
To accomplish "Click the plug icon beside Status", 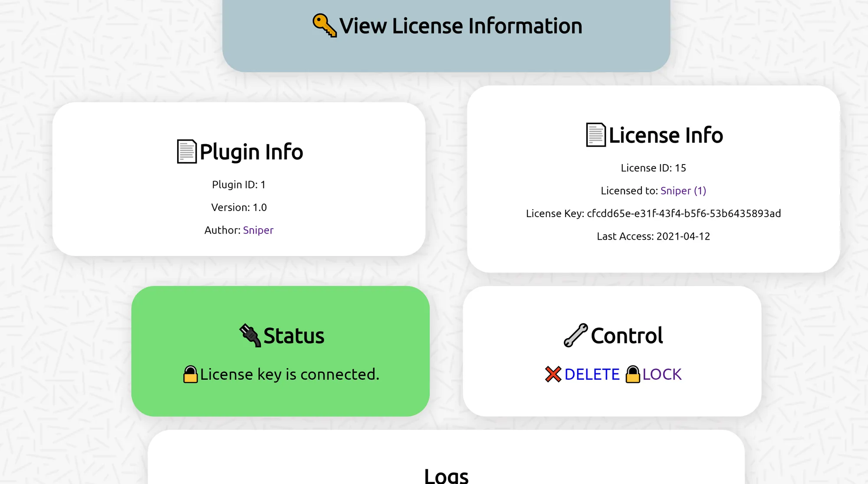I will 250,336.
